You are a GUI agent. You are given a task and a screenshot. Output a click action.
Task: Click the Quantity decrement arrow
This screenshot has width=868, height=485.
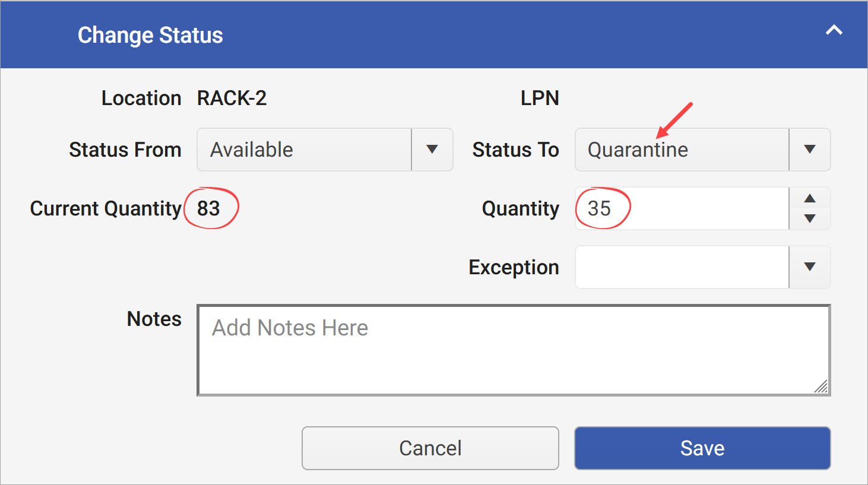(809, 219)
